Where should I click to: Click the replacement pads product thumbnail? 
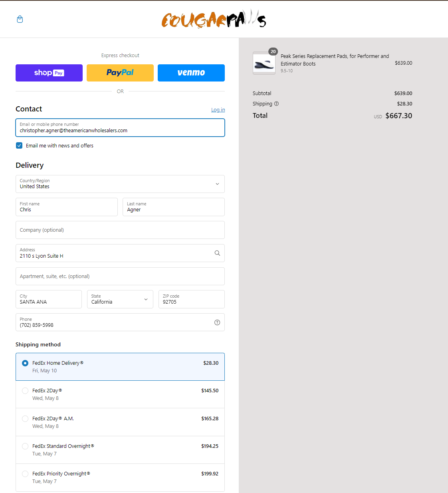(x=264, y=63)
